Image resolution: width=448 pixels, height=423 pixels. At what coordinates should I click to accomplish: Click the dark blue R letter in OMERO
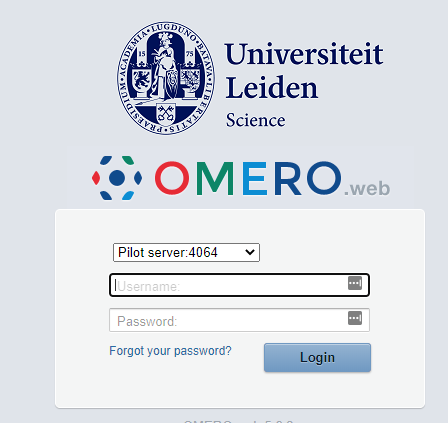tap(288, 178)
